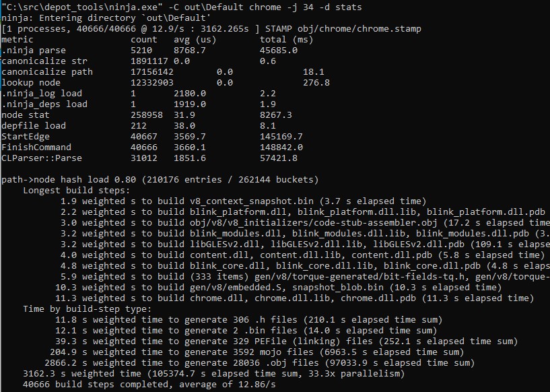Click the v8_context_snapshot.bin build step line
550x392 pixels.
[242, 201]
